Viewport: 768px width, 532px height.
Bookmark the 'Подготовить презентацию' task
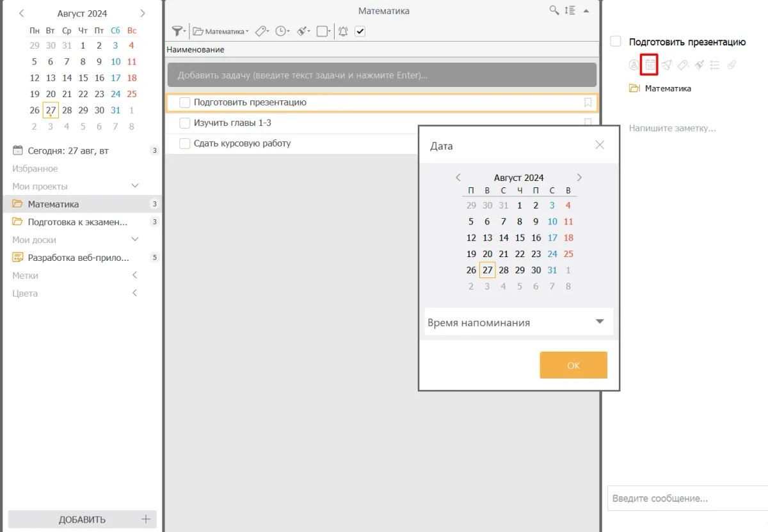point(588,102)
